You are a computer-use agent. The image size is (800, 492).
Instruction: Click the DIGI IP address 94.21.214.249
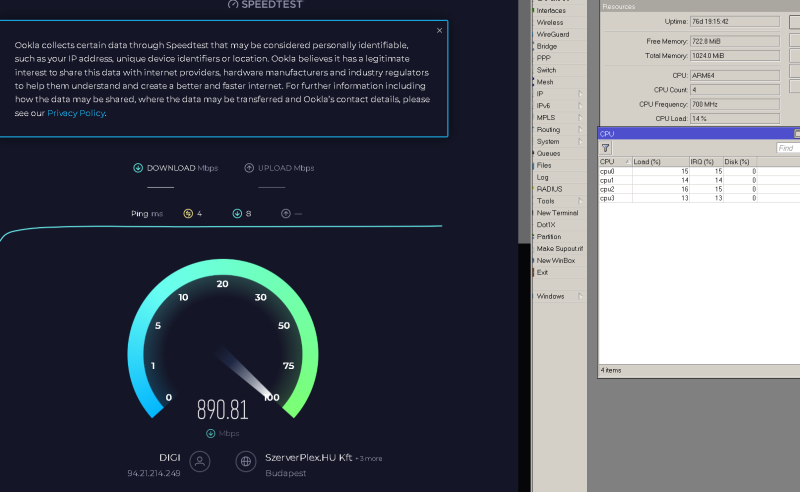click(x=154, y=474)
